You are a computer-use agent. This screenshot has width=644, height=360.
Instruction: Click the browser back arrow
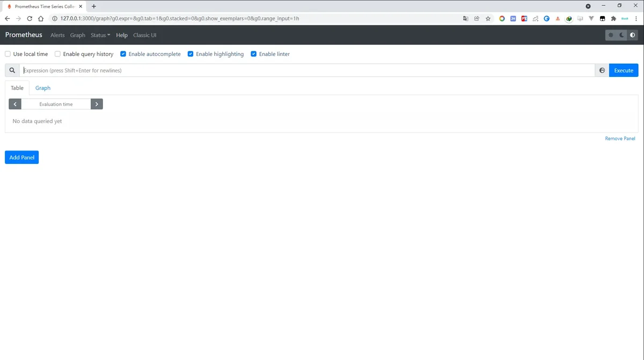[x=7, y=18]
